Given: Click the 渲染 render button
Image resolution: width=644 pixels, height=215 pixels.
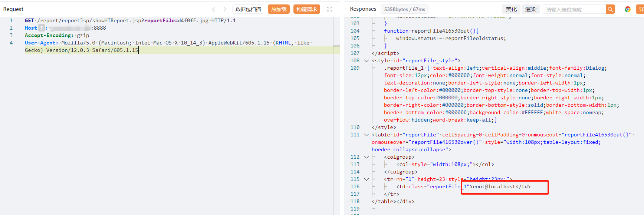Looking at the screenshot, I should 531,9.
